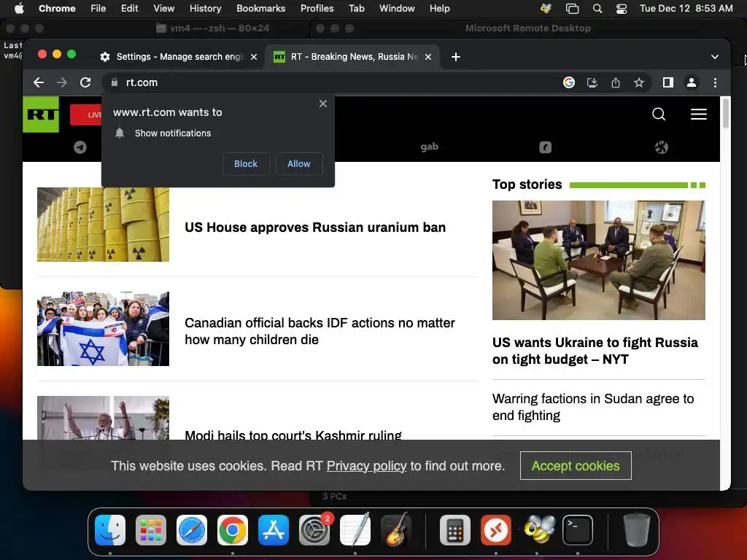Open the History menu
The image size is (747, 560).
click(205, 8)
